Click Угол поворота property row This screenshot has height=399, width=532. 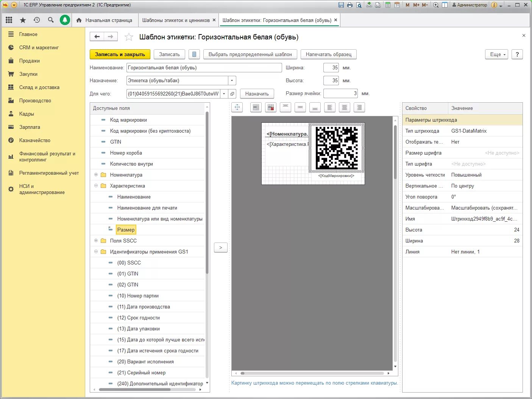click(x=462, y=197)
